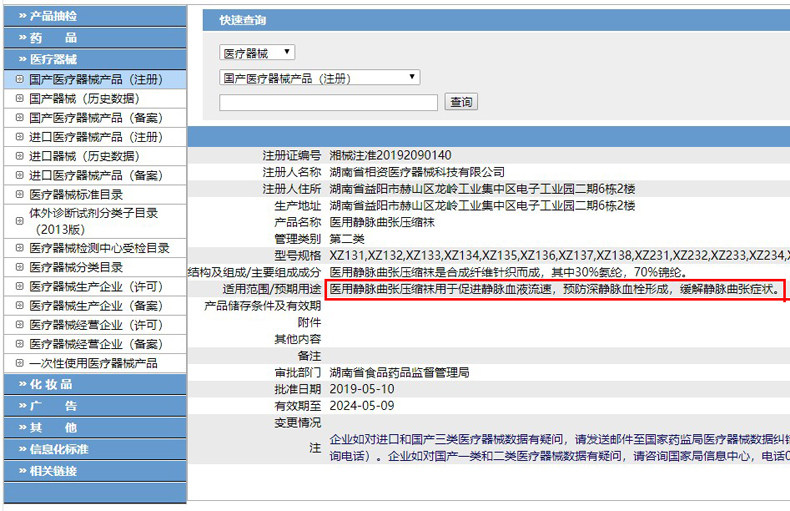Expand icon beside 进口医疗器械产品（备案）
The height and width of the screenshot is (511, 790).
pos(20,175)
